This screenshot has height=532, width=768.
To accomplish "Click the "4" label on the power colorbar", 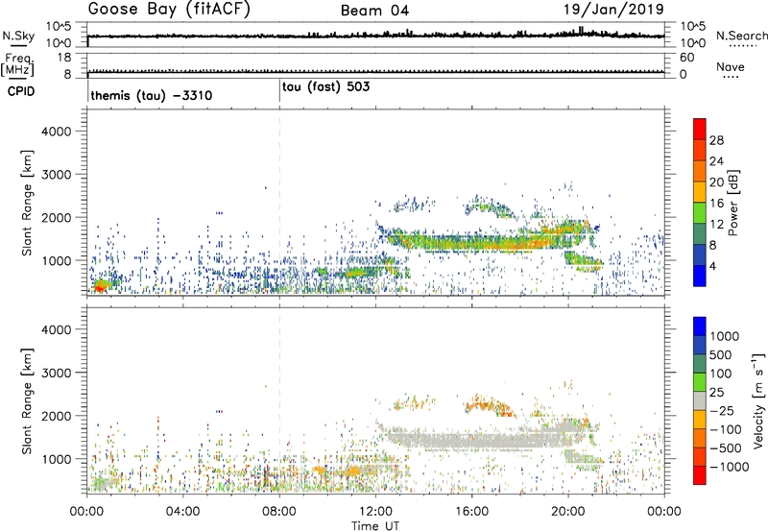I will (713, 266).
